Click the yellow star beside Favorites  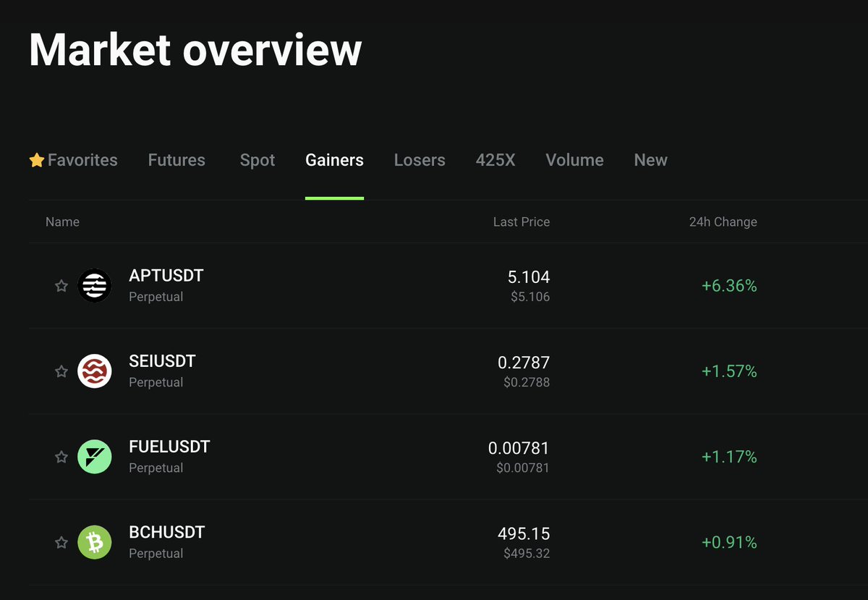tap(37, 160)
